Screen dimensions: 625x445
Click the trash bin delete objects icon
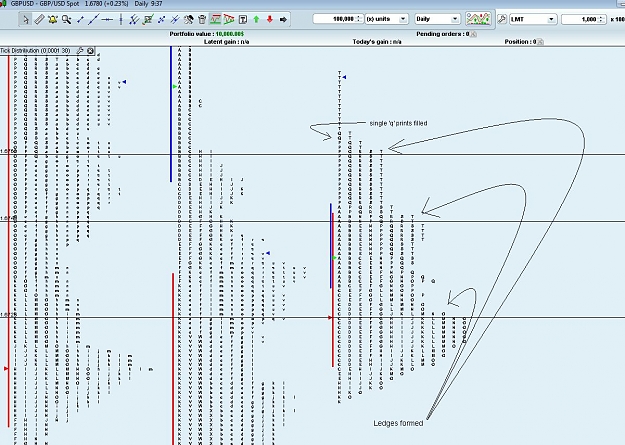[202, 19]
